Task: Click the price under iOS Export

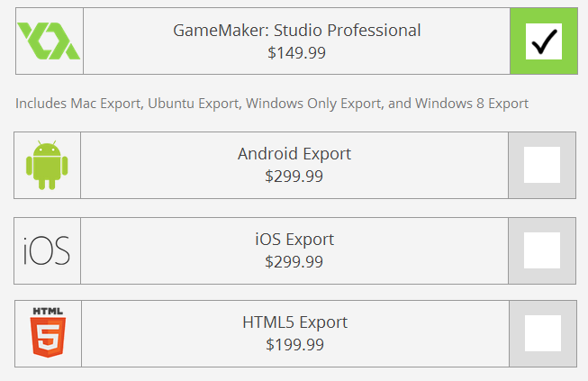Action: (x=294, y=262)
